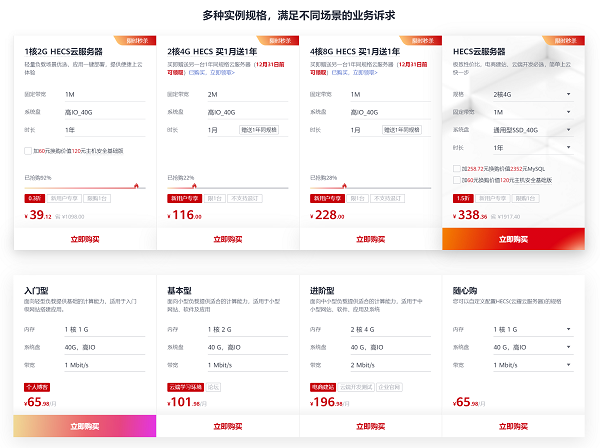Click the red 新用户专享 tag on the 2核4G card
This screenshot has height=448, width=600.
click(x=184, y=198)
